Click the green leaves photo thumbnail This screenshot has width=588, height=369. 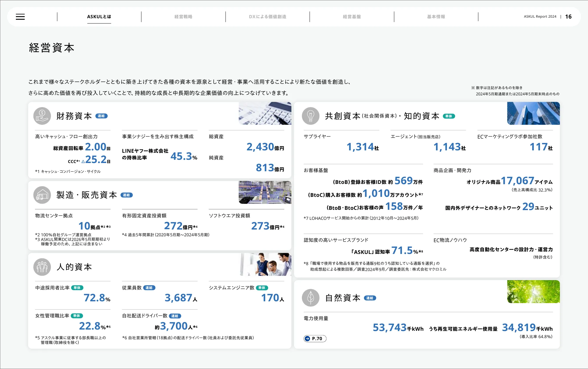click(x=533, y=292)
